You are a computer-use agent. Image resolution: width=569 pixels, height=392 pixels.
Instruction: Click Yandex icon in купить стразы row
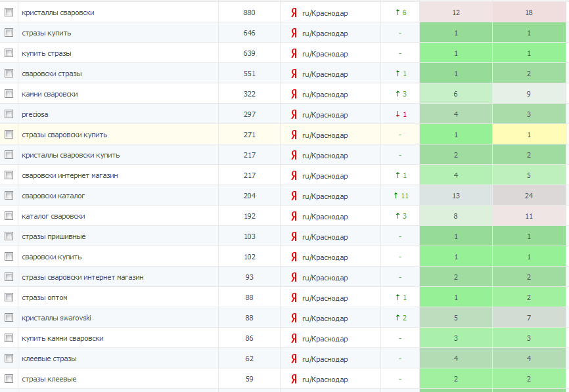(x=294, y=53)
